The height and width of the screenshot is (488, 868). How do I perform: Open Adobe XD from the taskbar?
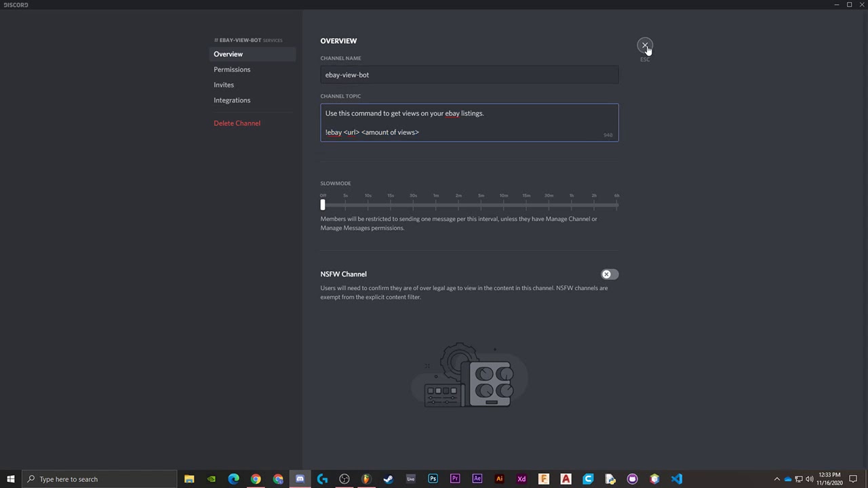pos(521,479)
